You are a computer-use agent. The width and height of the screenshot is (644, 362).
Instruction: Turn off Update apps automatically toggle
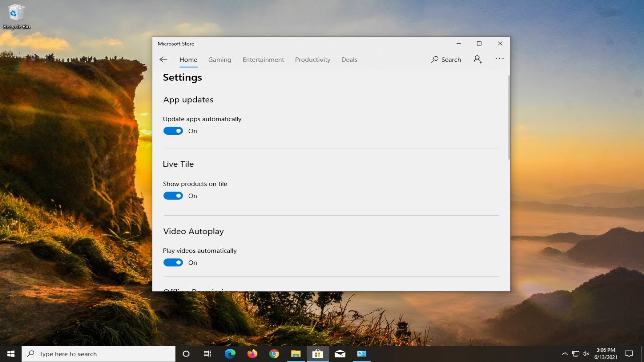click(173, 131)
